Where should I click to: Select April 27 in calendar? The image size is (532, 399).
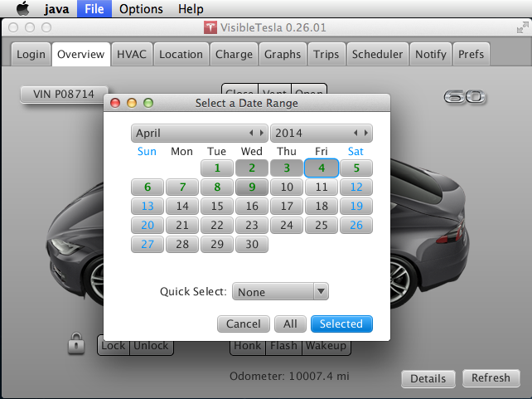(x=148, y=244)
